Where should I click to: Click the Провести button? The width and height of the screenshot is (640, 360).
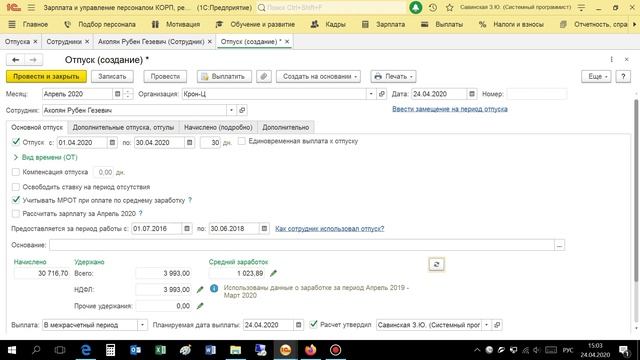[x=165, y=76]
